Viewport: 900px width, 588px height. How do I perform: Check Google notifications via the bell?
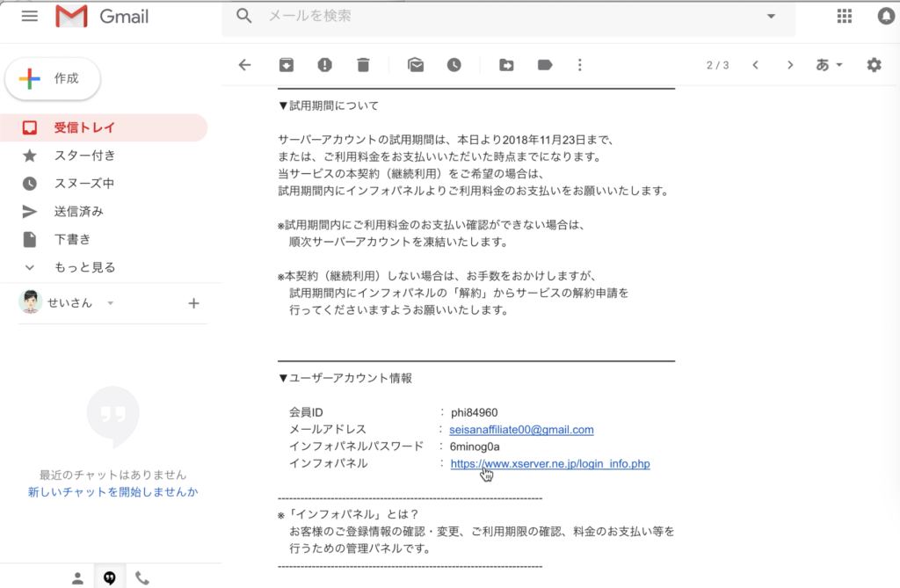885,16
